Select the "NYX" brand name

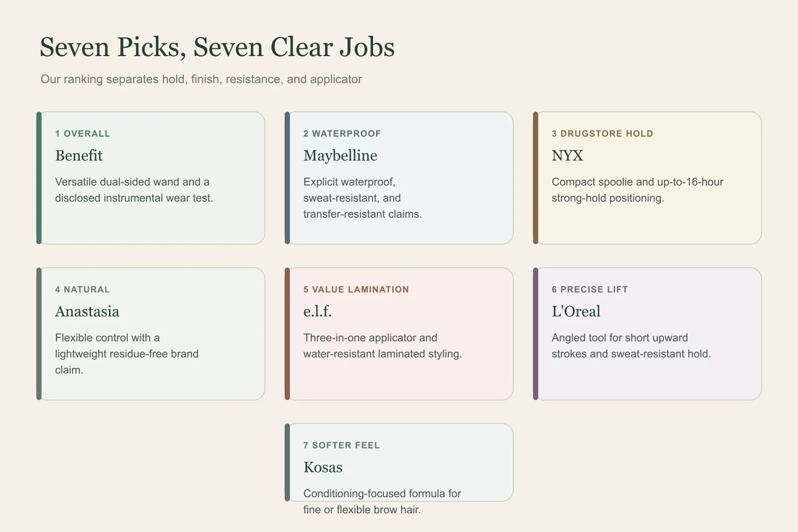567,155
